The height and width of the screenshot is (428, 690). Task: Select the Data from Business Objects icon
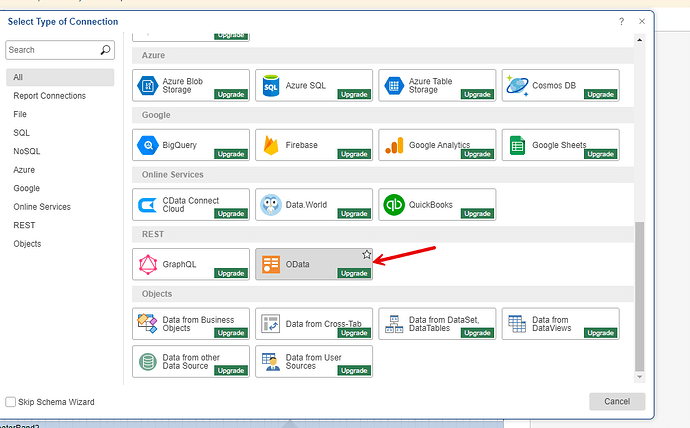click(147, 324)
